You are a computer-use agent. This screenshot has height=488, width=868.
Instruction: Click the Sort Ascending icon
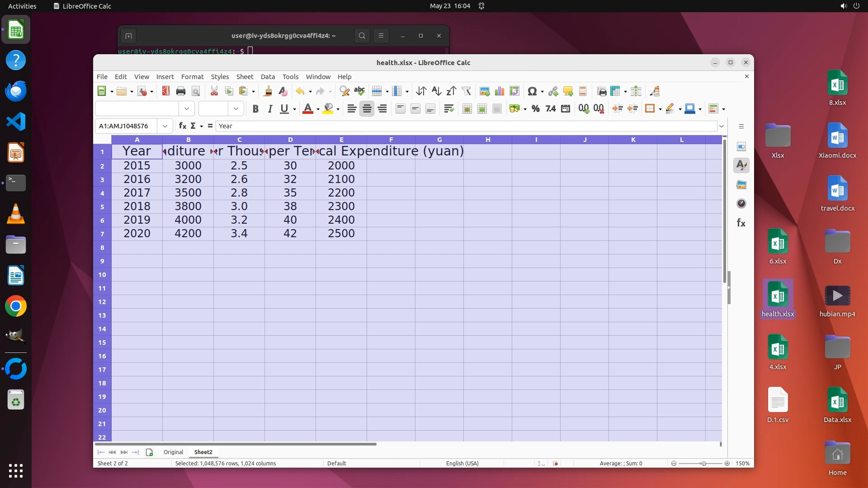436,91
